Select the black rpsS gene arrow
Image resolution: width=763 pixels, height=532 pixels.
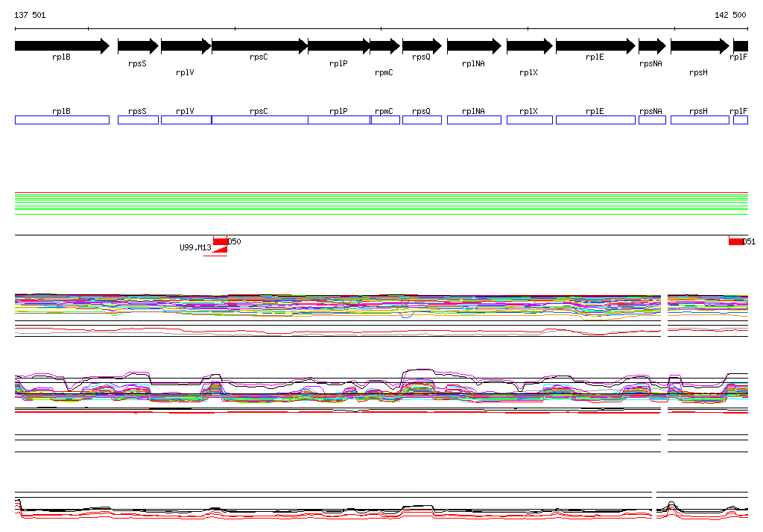coord(138,46)
